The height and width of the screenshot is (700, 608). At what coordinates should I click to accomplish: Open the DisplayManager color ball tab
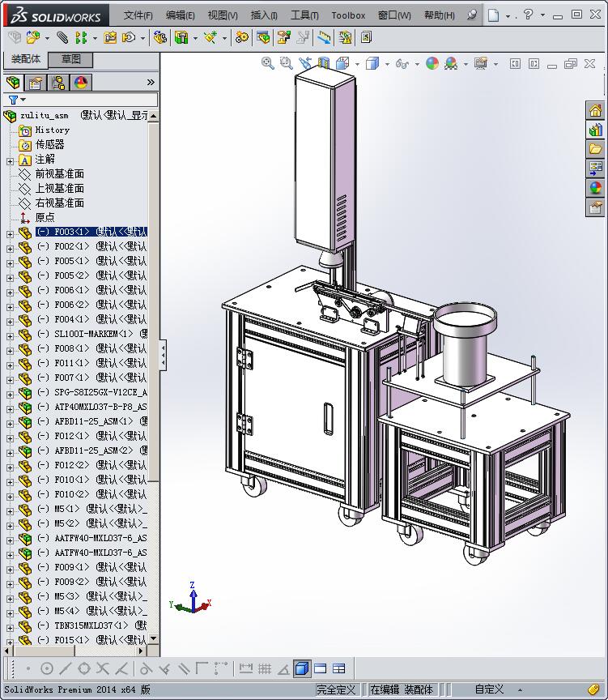pos(81,83)
